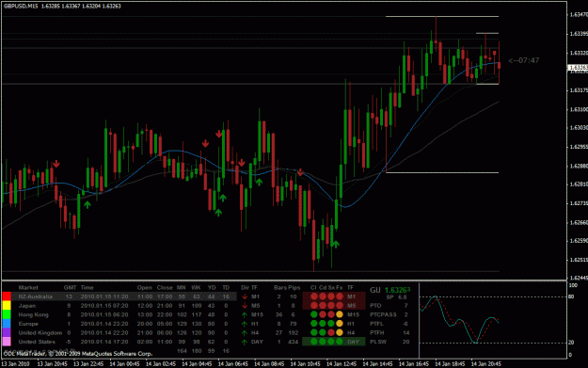Image resolution: width=588 pixels, height=368 pixels.
Task: Select the Europe market name
Action: 28,324
